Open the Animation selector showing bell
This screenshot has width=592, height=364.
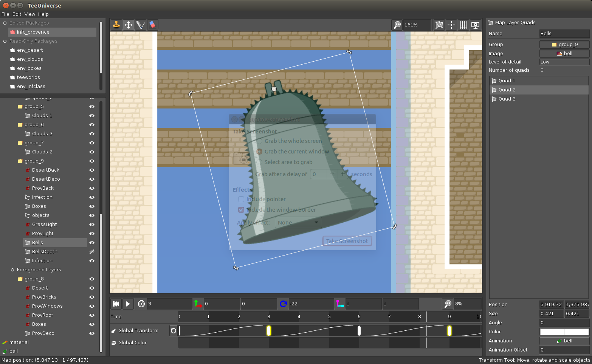564,341
